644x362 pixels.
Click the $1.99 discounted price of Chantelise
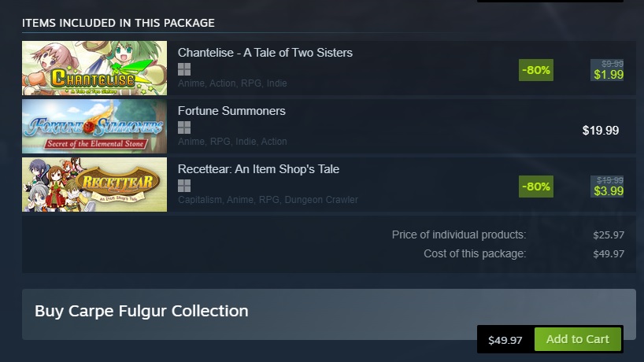(x=609, y=75)
